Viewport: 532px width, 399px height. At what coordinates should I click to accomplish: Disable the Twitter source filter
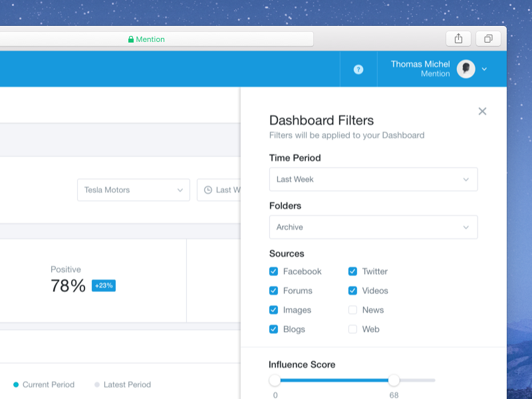click(x=352, y=271)
